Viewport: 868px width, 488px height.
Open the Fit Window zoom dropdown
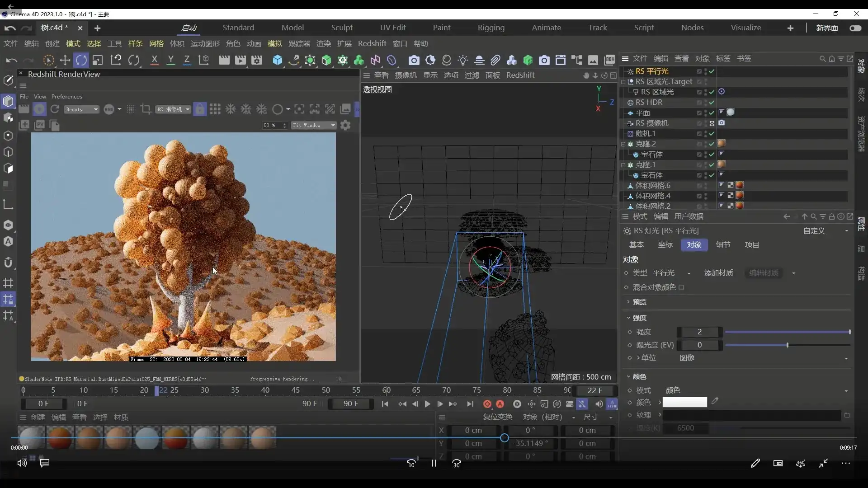tap(314, 125)
